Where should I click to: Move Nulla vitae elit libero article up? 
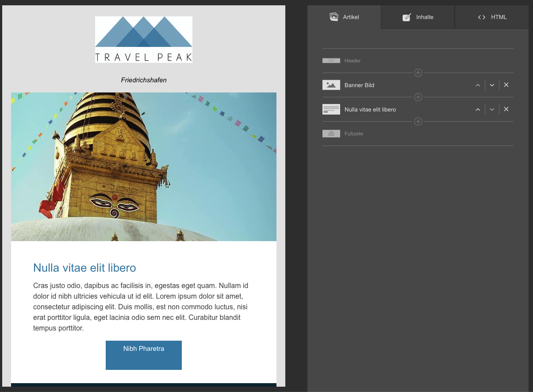478,109
